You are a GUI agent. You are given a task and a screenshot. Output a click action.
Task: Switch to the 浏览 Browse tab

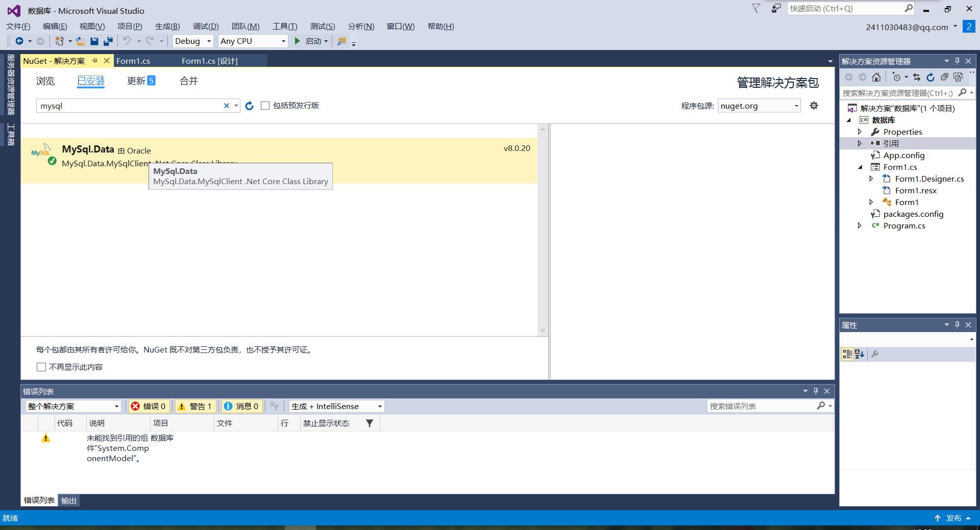45,81
